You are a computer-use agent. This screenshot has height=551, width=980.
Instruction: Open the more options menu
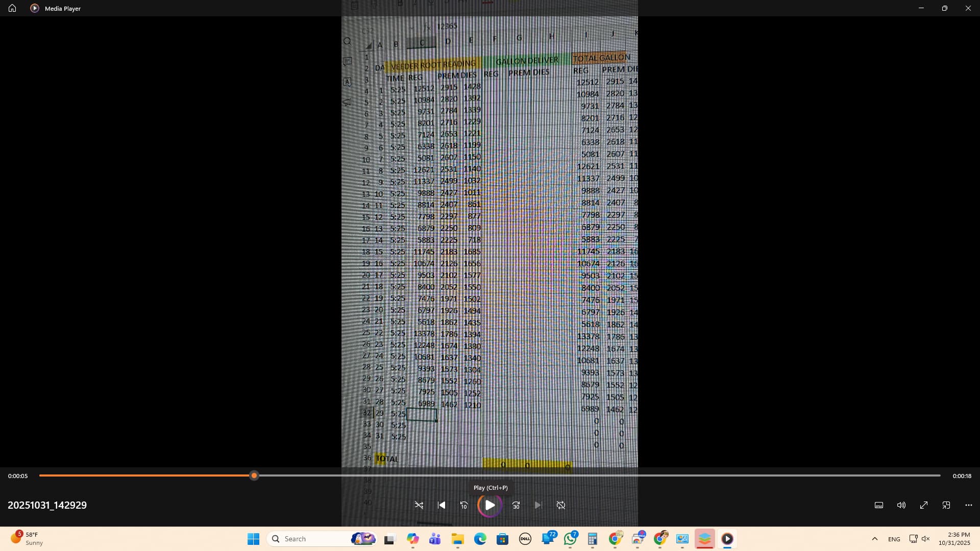[969, 505]
